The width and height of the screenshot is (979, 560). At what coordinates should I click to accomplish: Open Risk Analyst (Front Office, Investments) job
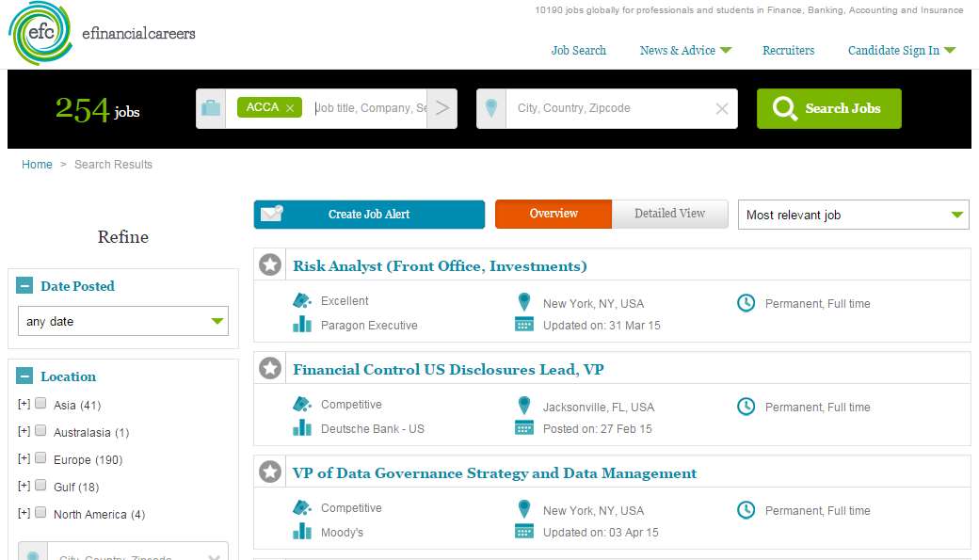[440, 266]
